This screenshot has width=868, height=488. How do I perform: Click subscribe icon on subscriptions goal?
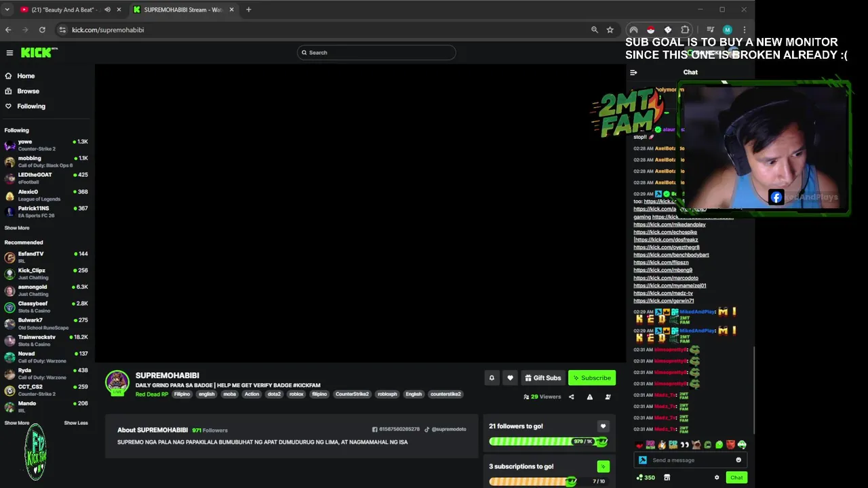[x=603, y=466]
